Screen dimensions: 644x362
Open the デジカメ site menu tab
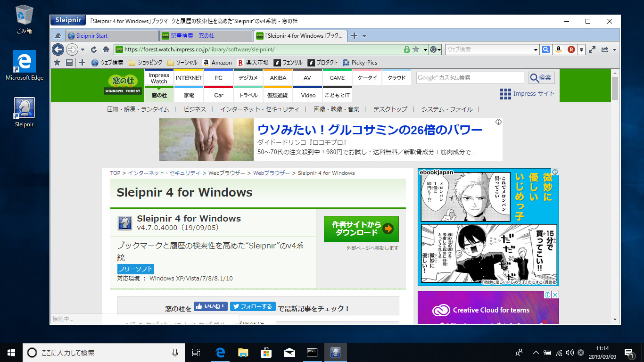[x=248, y=78]
